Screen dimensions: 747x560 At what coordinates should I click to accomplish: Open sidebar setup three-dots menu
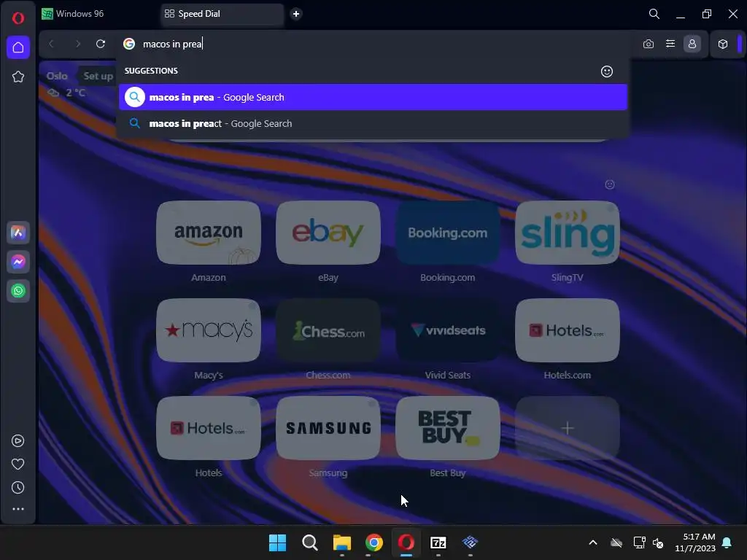tap(18, 509)
